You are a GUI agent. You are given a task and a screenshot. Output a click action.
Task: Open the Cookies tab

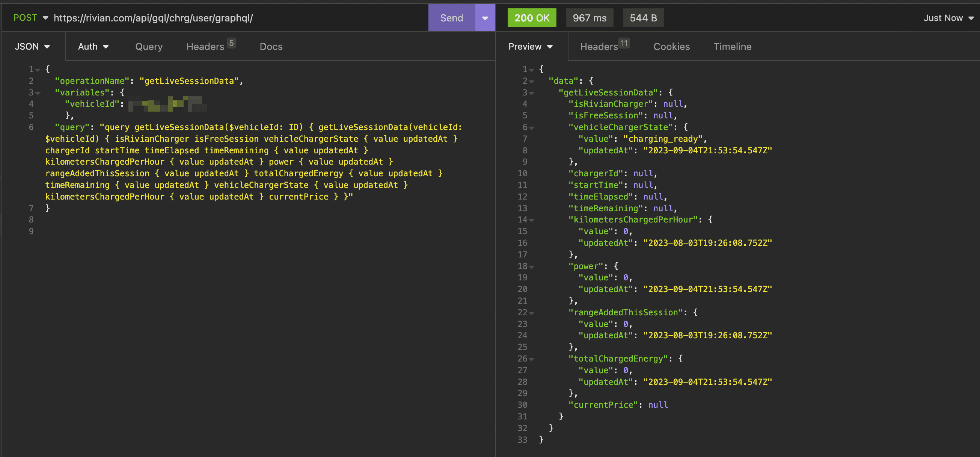pyautogui.click(x=671, y=47)
